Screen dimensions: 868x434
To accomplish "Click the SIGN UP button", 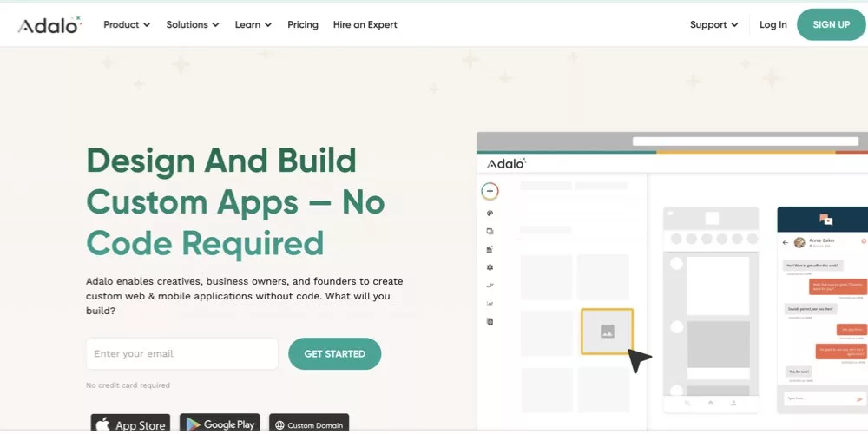I will (x=831, y=24).
